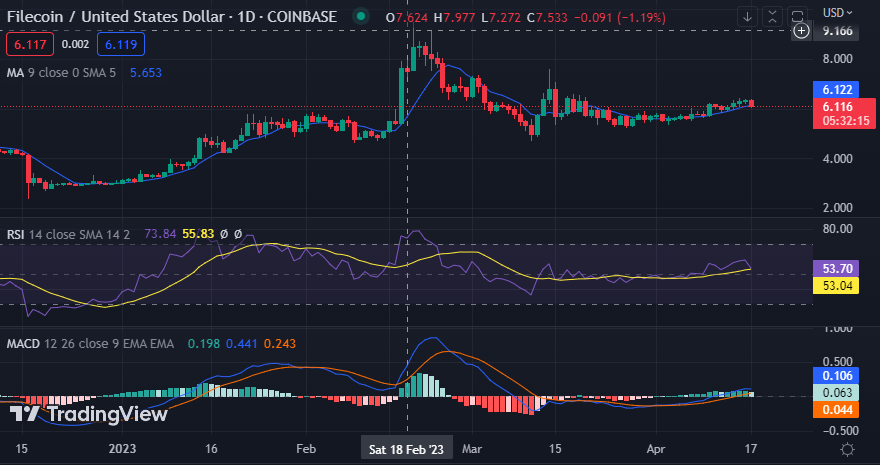Click the 2023 label on time axis
Image resolution: width=880 pixels, height=465 pixels.
122,449
